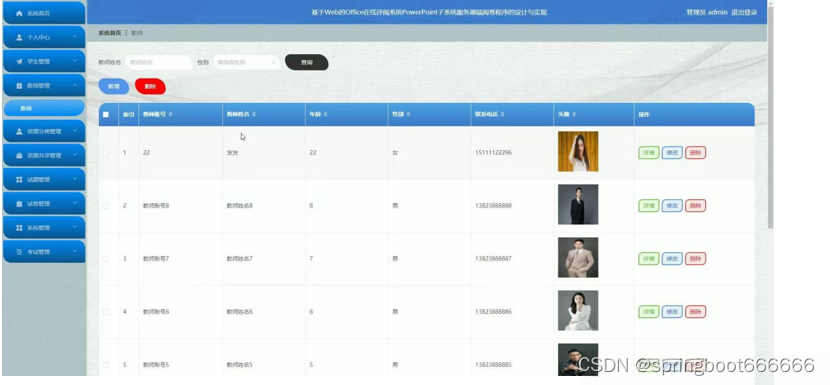Toggle the select-all checkbox in table header
Viewport: 830px width, 385px height.
106,114
